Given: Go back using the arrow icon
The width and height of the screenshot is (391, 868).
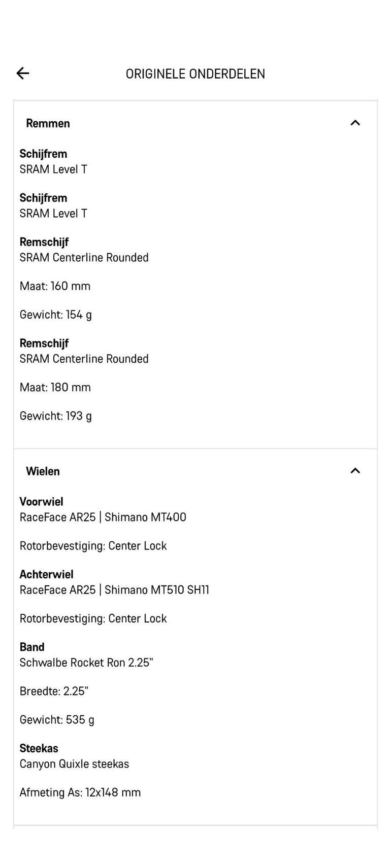Looking at the screenshot, I should click(x=23, y=74).
